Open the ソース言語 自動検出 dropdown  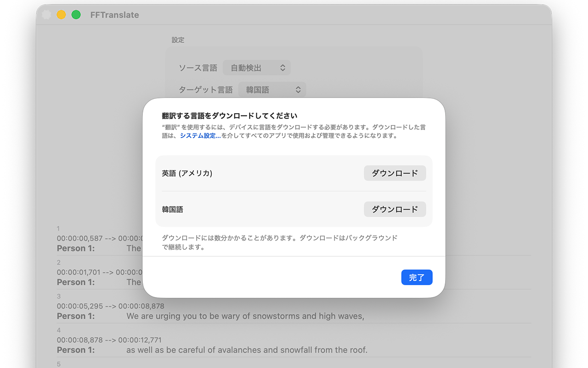coord(257,68)
